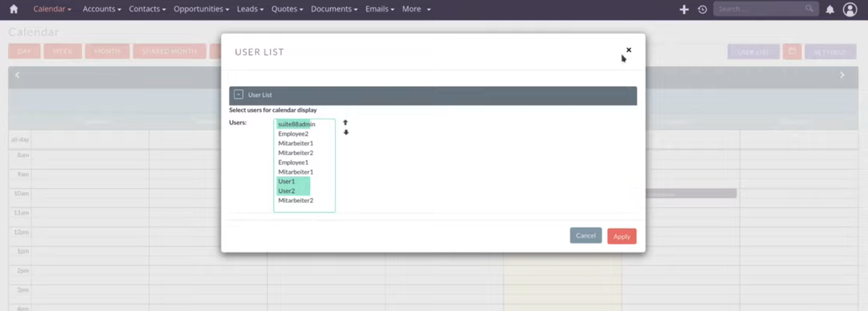Select suite88admin in the users list
This screenshot has width=868, height=311.
pos(296,124)
